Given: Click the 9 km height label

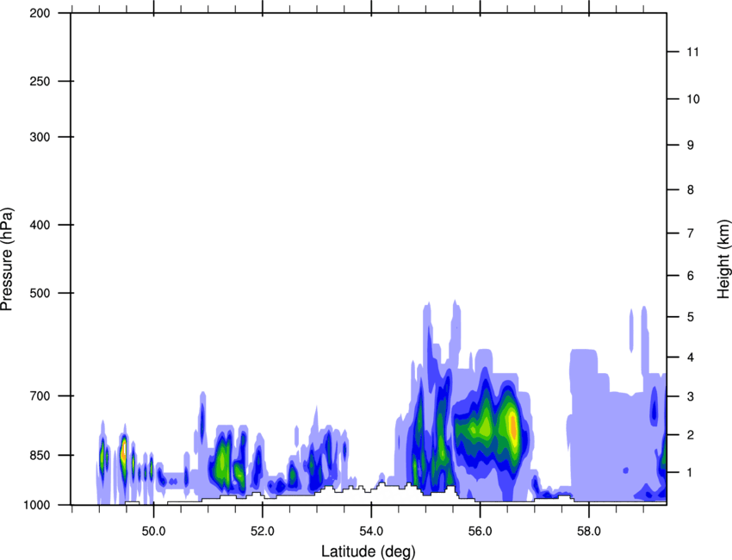Looking at the screenshot, I should point(690,146).
